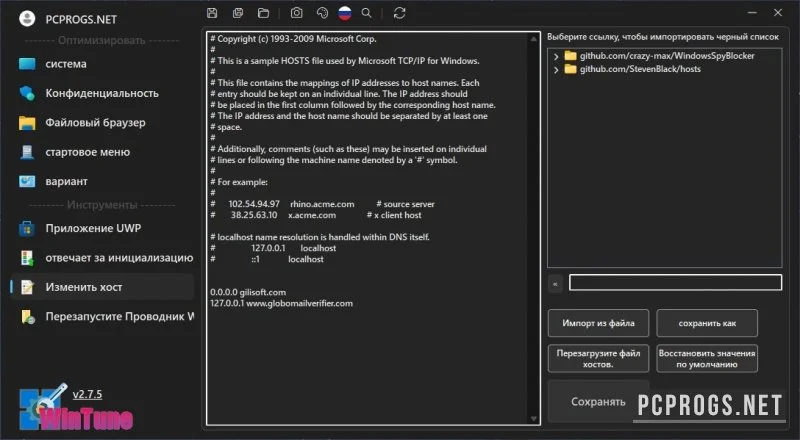Image resolution: width=800 pixels, height=440 pixels.
Task: Click the line '0.0.0.0 gilisoft.com'
Action: coord(248,292)
